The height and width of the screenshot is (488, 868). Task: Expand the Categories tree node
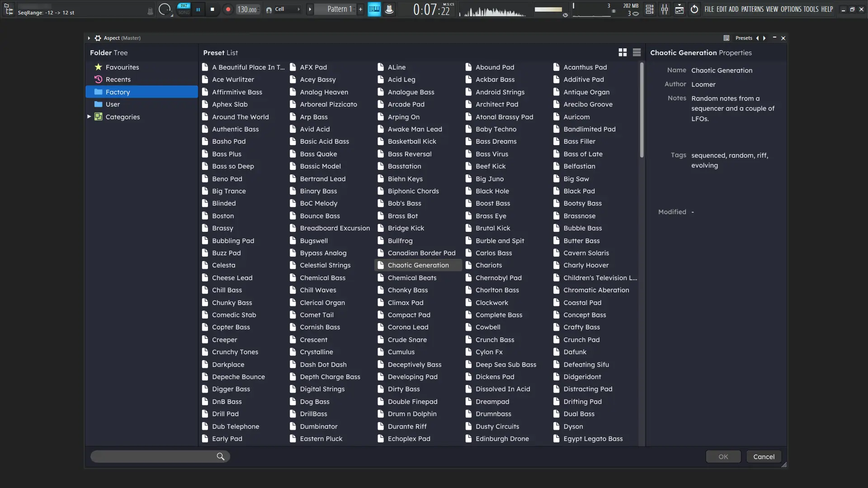89,117
